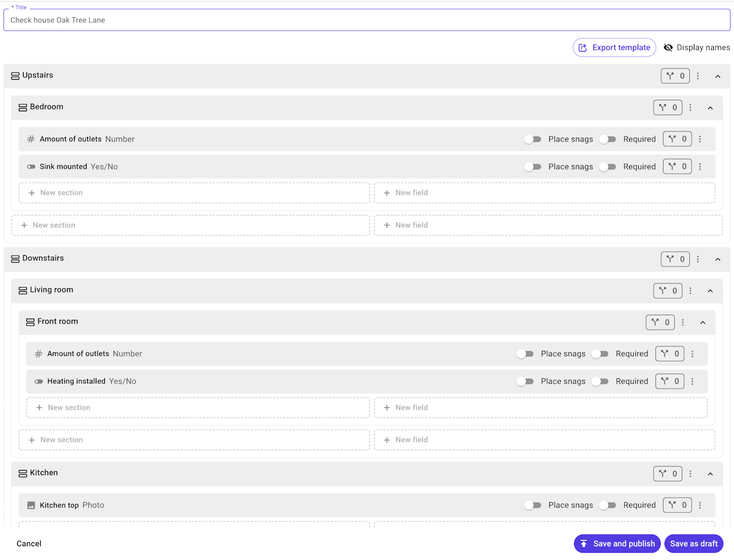Toggle Display names visibility
The width and height of the screenshot is (734, 560).
pos(696,48)
